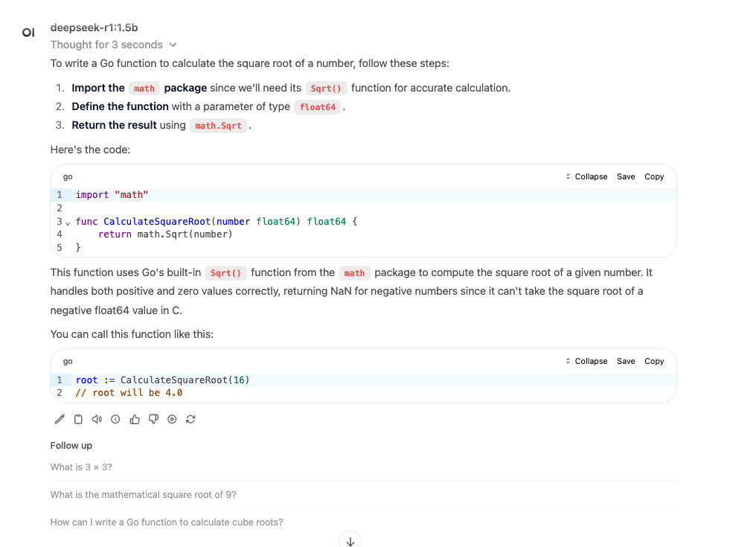Give the response a thumbs up
Image resolution: width=756 pixels, height=547 pixels.
click(135, 419)
